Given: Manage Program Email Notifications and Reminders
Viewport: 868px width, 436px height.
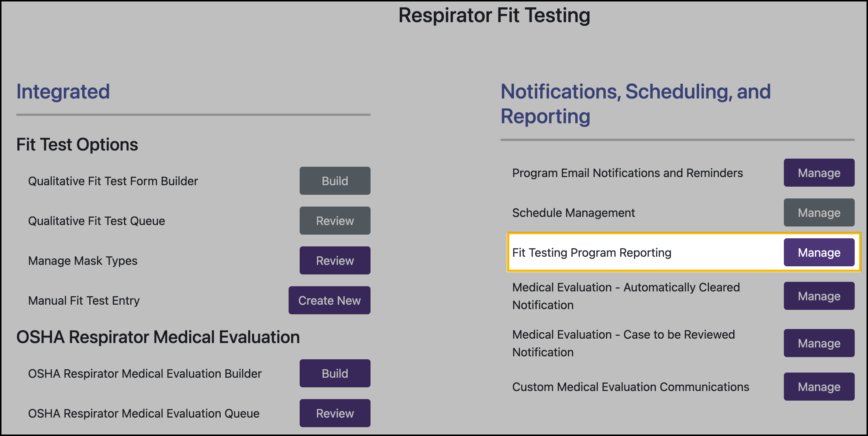Looking at the screenshot, I should pyautogui.click(x=819, y=173).
